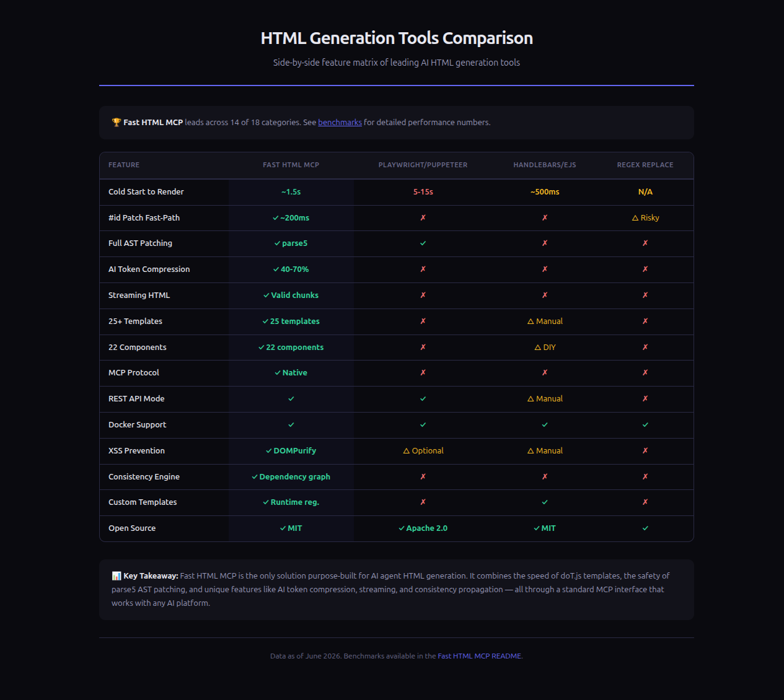784x700 pixels.
Task: Select the Cold Start to Render row label
Action: 146,192
